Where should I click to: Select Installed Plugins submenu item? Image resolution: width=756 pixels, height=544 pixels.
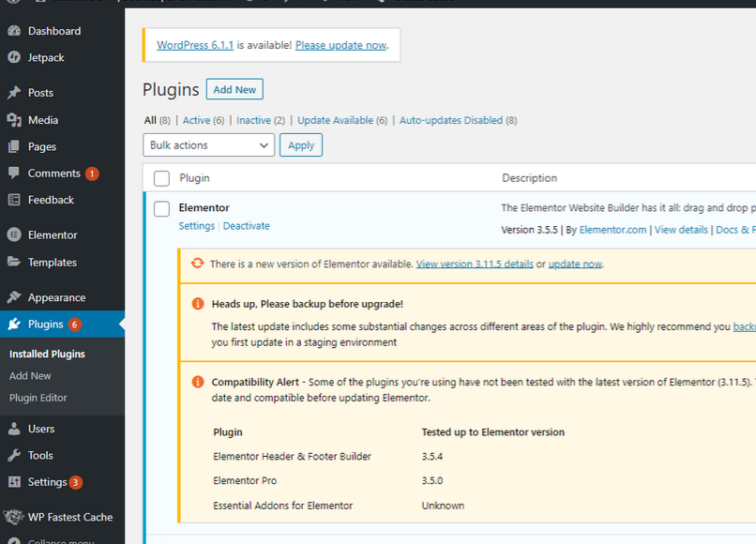[x=47, y=354]
